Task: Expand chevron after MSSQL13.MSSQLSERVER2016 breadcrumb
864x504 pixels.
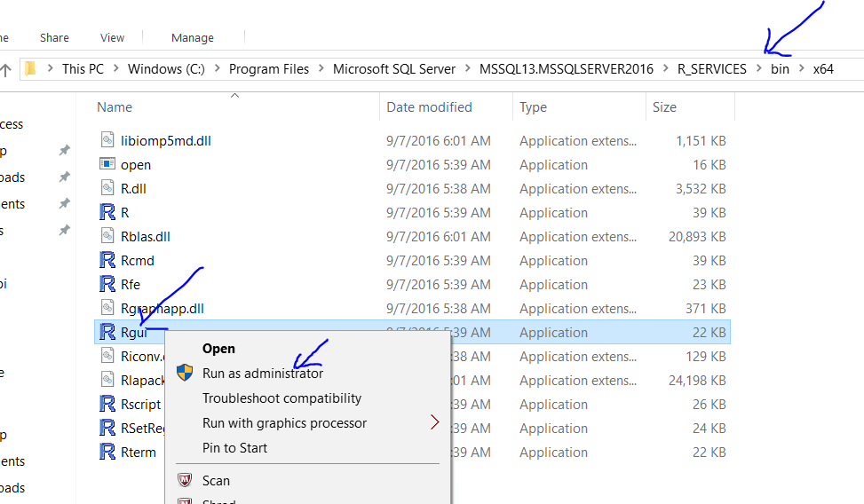Action: 666,68
